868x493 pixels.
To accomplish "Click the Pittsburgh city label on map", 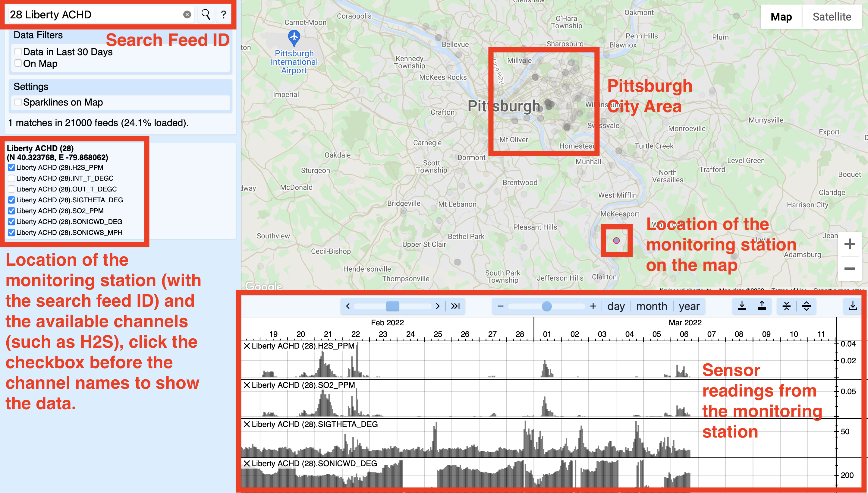I will pyautogui.click(x=504, y=106).
